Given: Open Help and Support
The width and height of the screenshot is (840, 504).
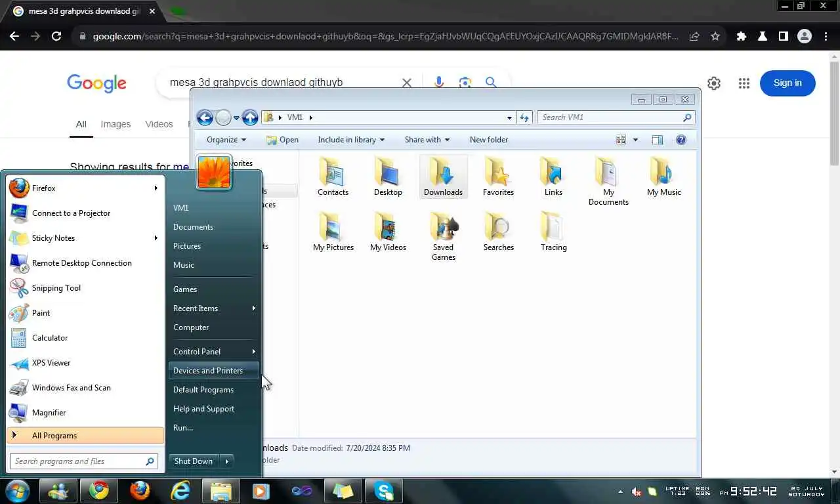Looking at the screenshot, I should (x=213, y=409).
